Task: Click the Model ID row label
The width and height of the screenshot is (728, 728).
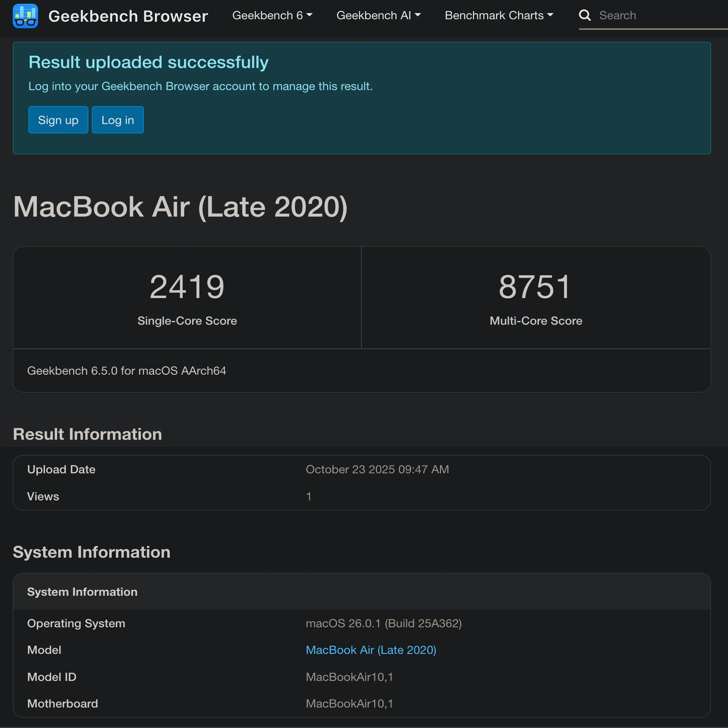Action: pyautogui.click(x=52, y=677)
